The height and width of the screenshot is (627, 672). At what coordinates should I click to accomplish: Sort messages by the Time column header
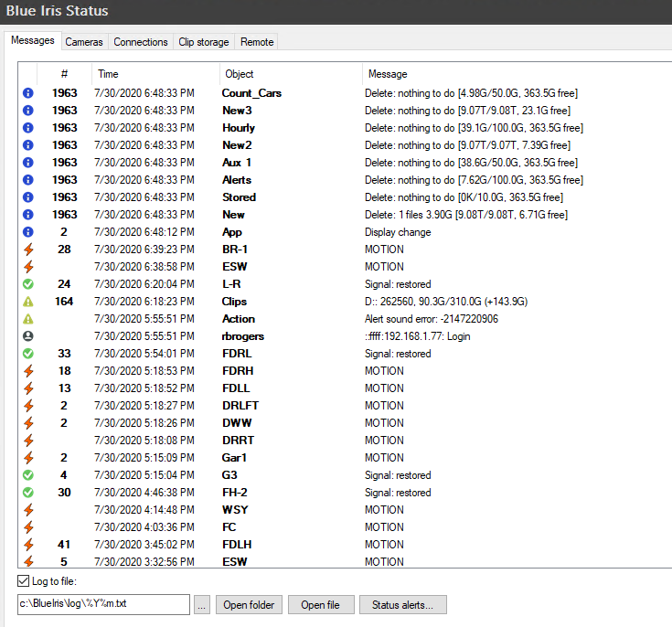pos(155,74)
